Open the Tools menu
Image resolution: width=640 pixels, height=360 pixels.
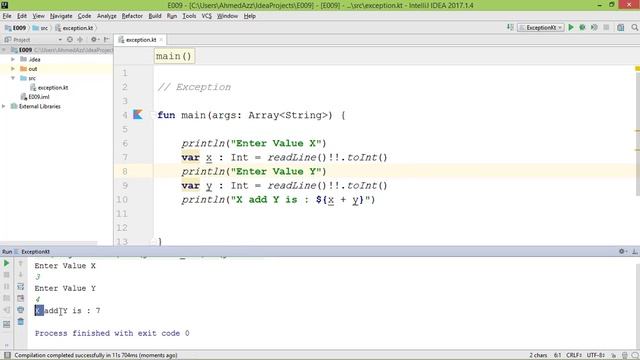[x=189, y=16]
